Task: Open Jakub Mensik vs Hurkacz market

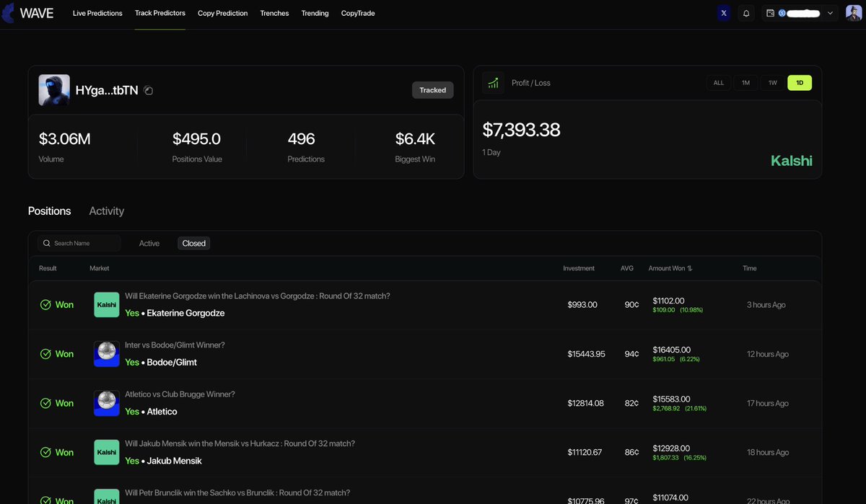Action: [240, 443]
